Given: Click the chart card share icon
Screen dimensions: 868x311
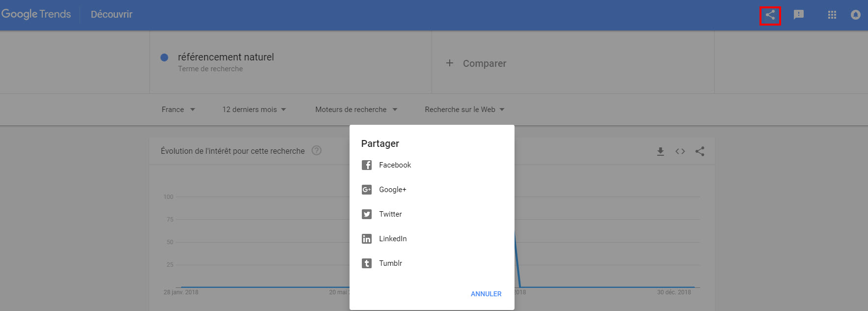Looking at the screenshot, I should [x=700, y=151].
